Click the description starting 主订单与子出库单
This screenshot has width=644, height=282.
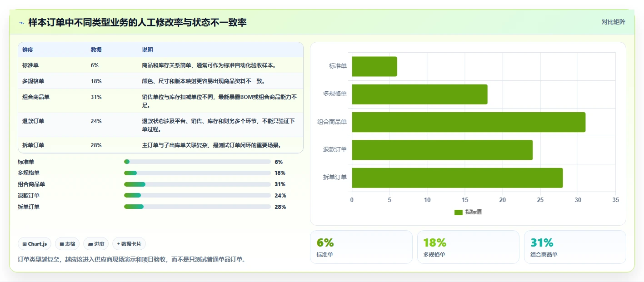point(212,145)
